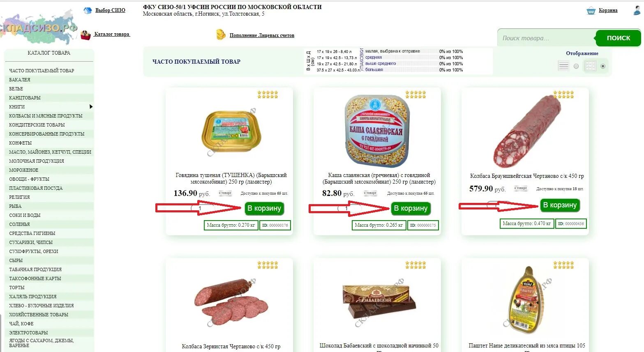The height and width of the screenshot is (352, 644).
Task: Click the СКЛАДСИЗО.РФ site logo
Action: click(x=39, y=28)
